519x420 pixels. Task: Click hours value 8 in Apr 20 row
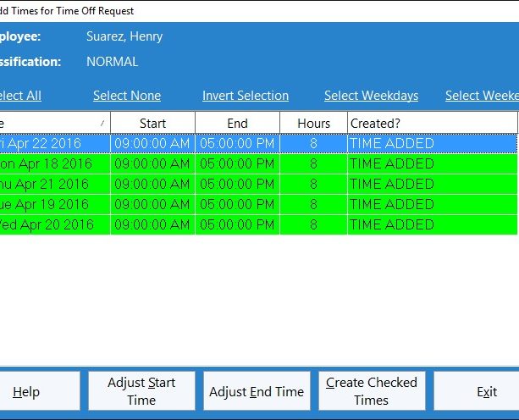tap(313, 224)
